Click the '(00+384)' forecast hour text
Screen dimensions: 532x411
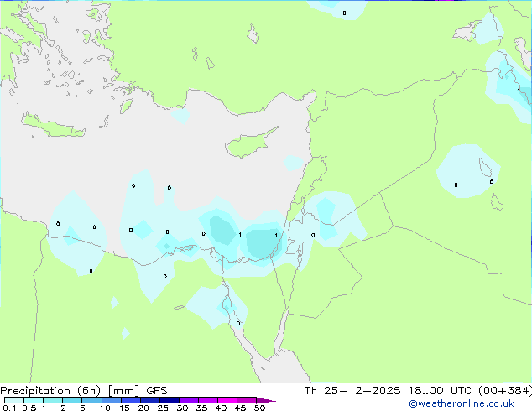[505, 391]
